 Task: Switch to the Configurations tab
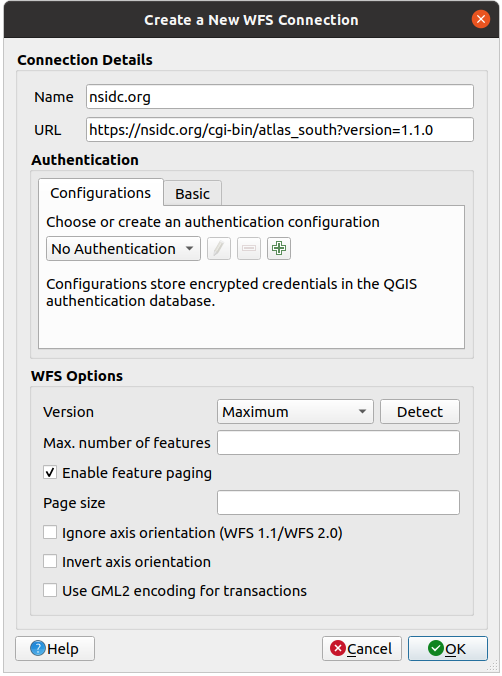[100, 193]
